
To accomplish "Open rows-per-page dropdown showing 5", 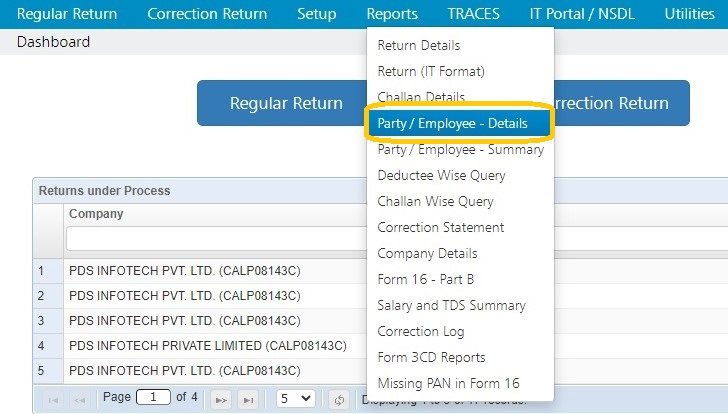I will pos(296,398).
